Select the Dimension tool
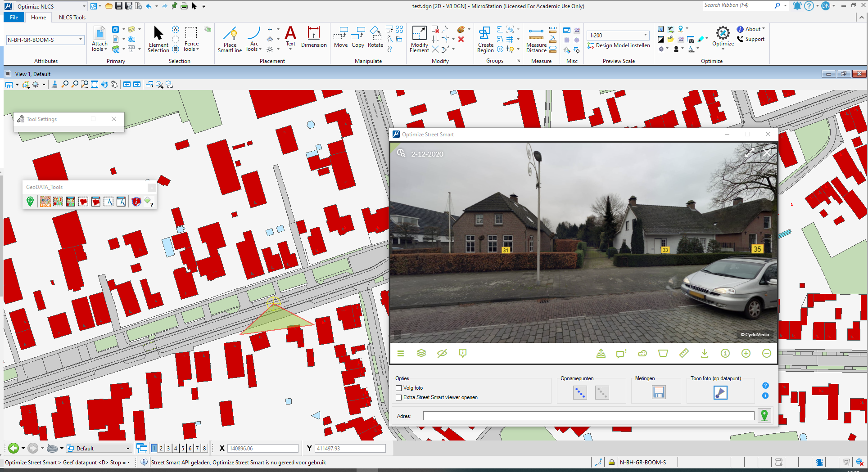 tap(314, 37)
